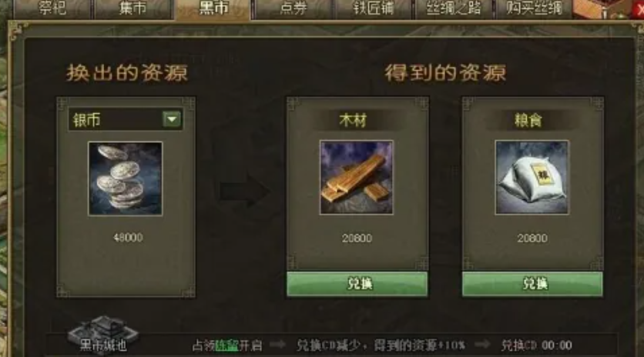Open the 铁匠铺 blacksmith tab

[x=374, y=9]
